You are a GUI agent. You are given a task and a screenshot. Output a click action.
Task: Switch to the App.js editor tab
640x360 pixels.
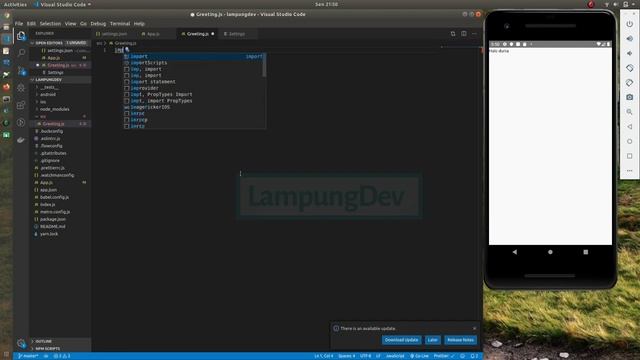(153, 34)
